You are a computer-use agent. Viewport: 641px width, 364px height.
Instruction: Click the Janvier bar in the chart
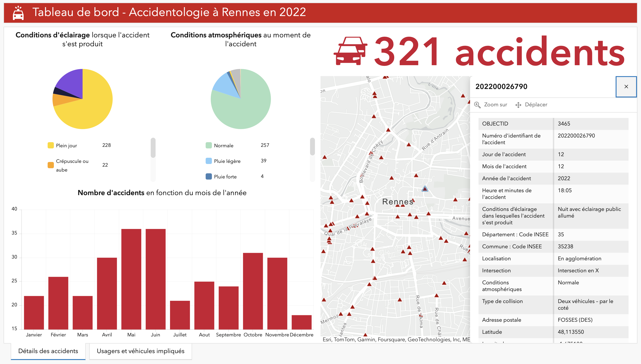[x=34, y=313]
